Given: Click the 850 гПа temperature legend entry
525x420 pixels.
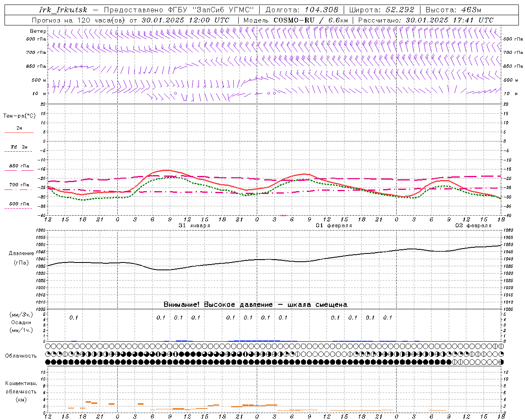Looking at the screenshot, I should coord(19,166).
